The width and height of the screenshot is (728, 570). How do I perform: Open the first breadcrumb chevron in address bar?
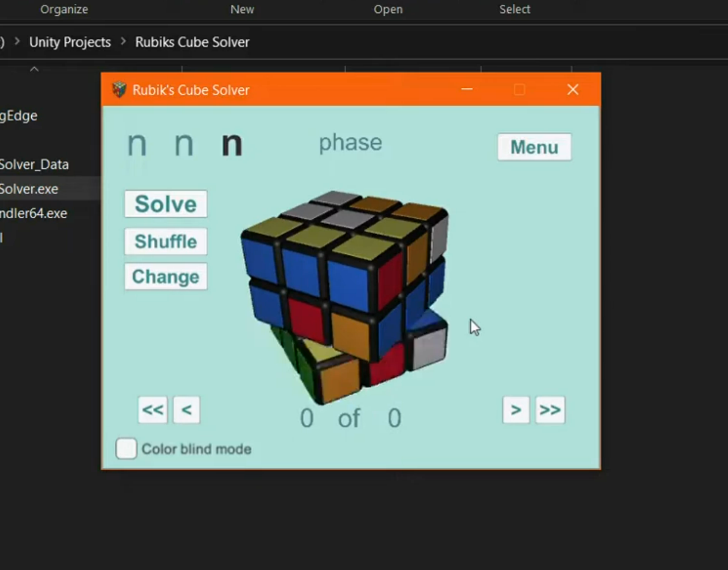click(x=17, y=42)
